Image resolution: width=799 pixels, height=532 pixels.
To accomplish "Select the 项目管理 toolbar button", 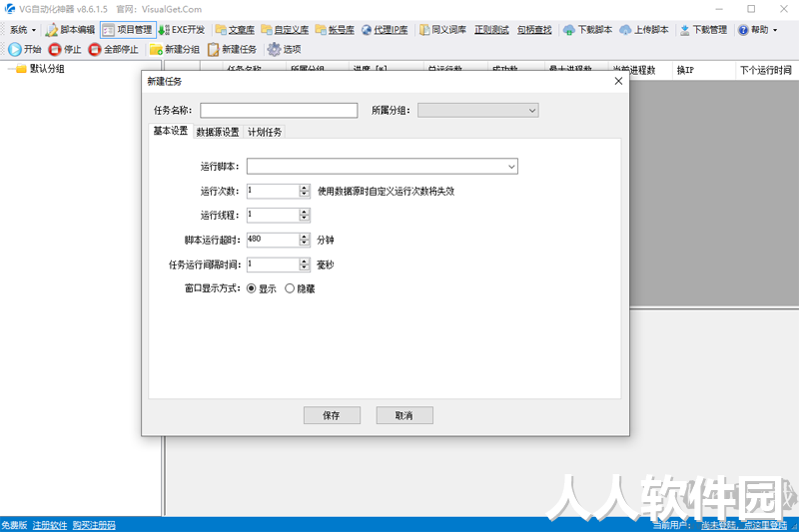I will pos(128,30).
